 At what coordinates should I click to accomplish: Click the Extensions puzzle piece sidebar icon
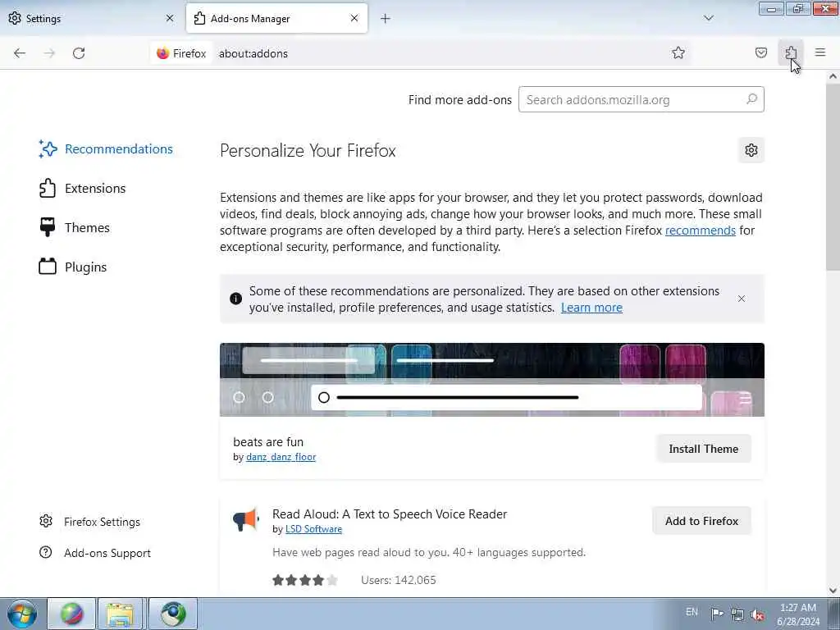point(48,188)
